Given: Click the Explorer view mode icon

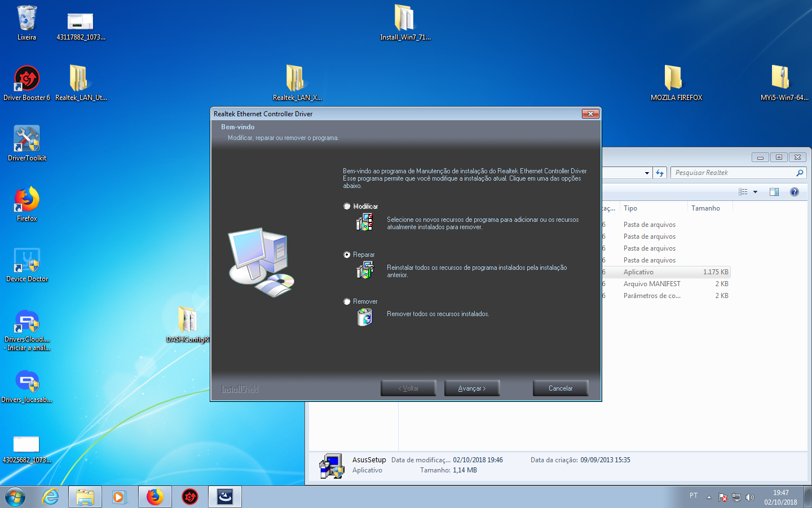Looking at the screenshot, I should [x=743, y=192].
